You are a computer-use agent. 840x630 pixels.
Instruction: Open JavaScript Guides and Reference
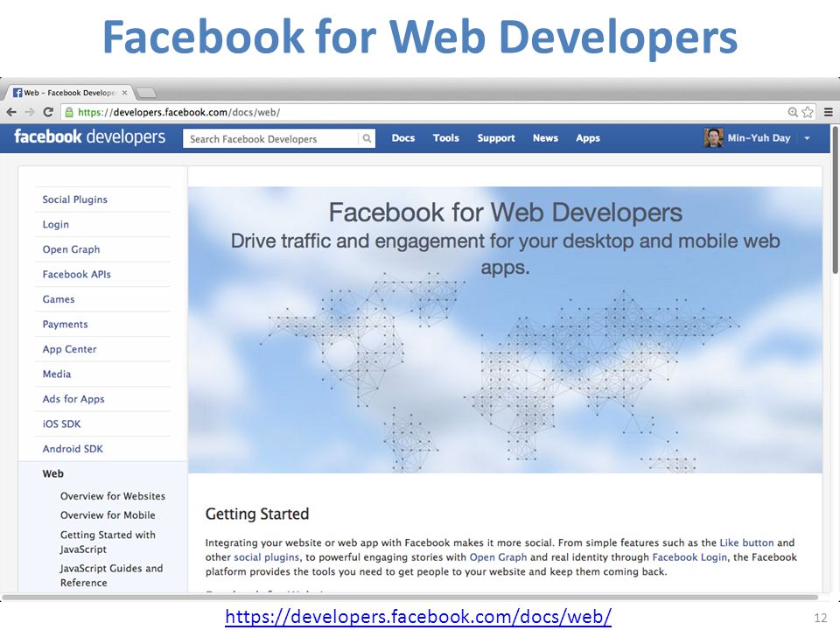(111, 575)
